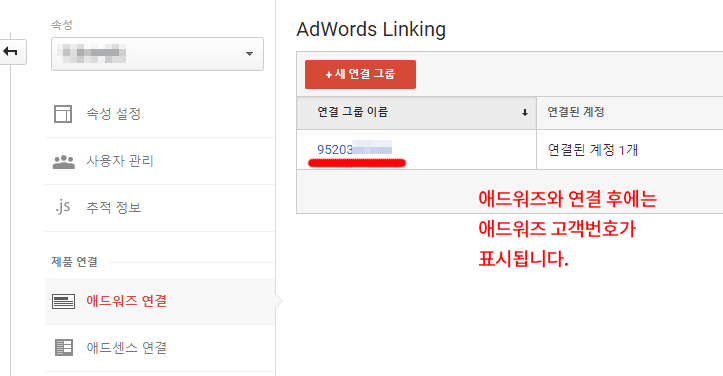The height and width of the screenshot is (376, 723).
Task: Click the 애드워즈 연결 icon
Action: tap(63, 301)
